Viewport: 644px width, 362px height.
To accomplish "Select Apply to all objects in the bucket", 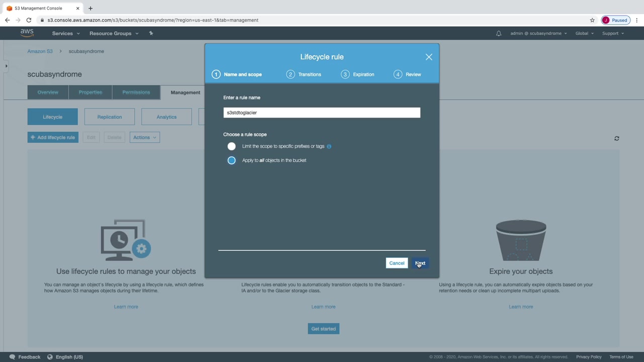I will [231, 160].
